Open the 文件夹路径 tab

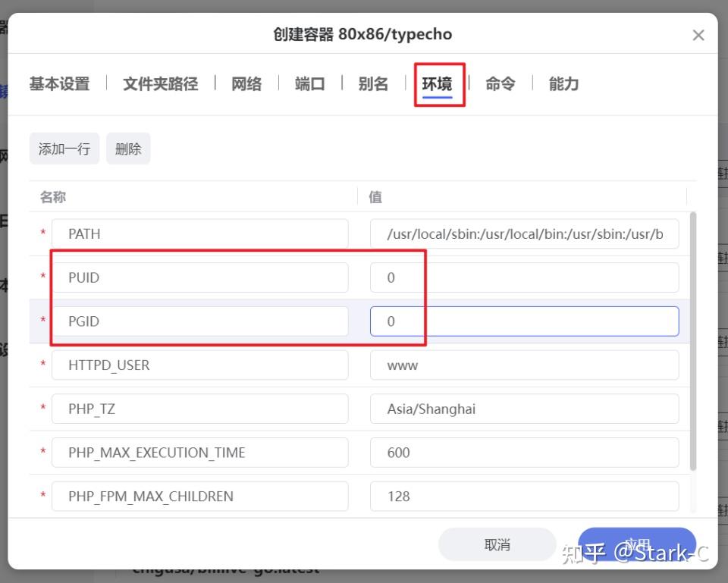160,83
